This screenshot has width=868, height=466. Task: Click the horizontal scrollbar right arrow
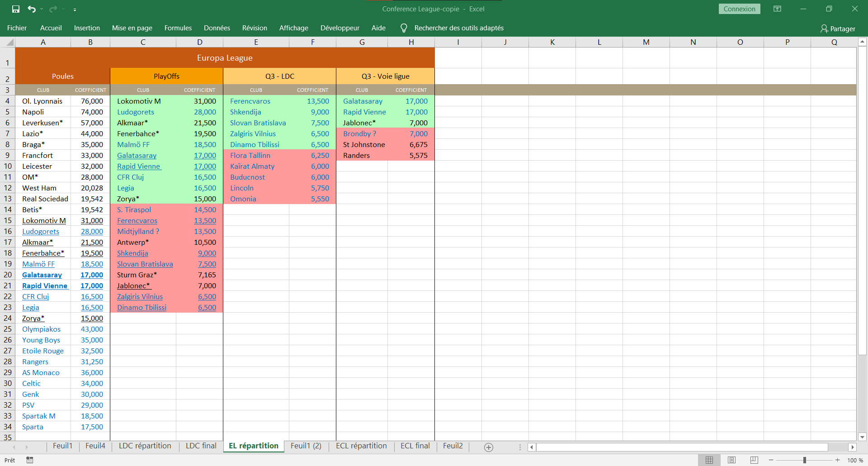[853, 447]
